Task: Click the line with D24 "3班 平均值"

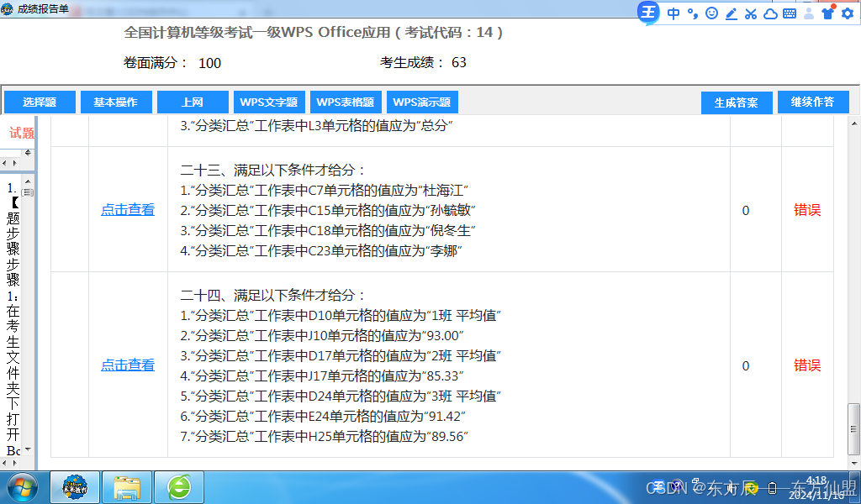Action: pos(341,396)
